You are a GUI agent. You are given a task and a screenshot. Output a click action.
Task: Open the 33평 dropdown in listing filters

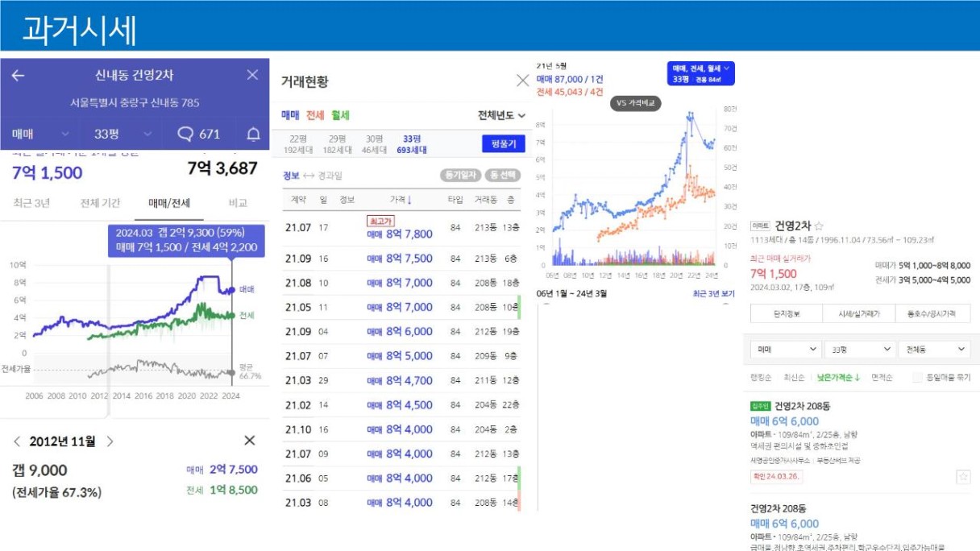(x=860, y=350)
